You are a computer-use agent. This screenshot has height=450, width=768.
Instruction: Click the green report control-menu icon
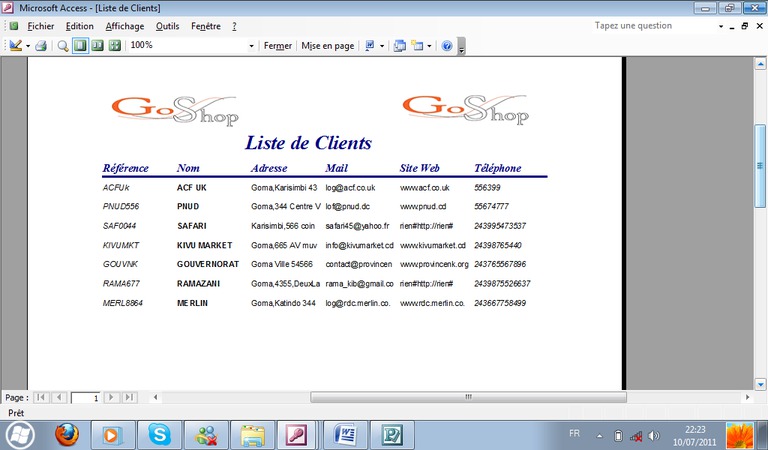[x=14, y=26]
